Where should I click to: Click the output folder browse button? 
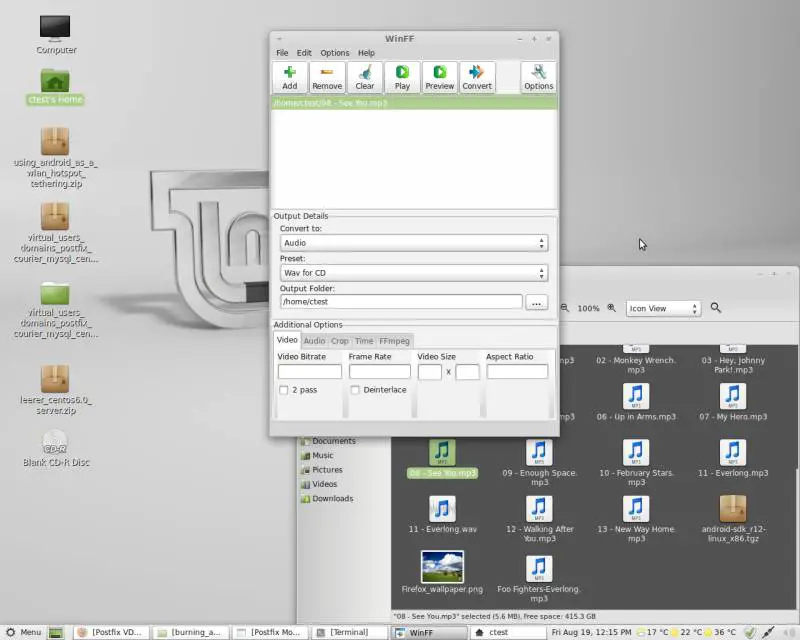point(536,301)
